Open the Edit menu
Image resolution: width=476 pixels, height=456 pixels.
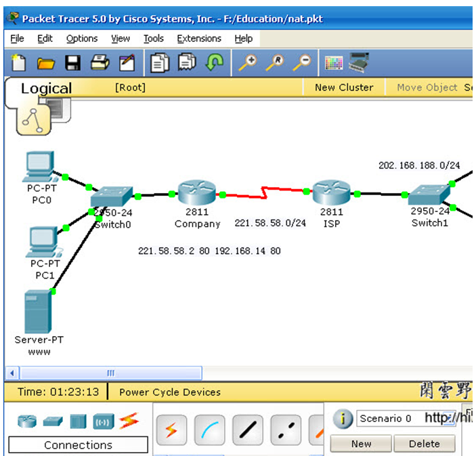(x=45, y=39)
